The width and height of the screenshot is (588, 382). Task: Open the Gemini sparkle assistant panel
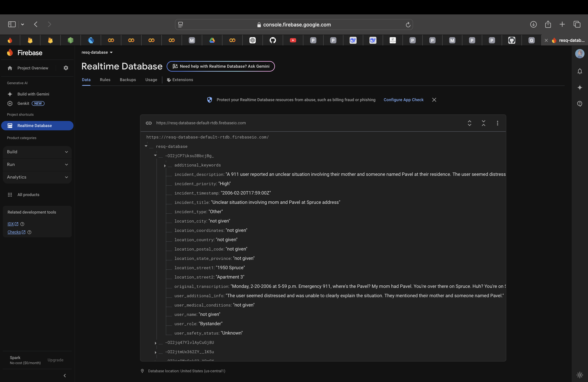coord(580,88)
